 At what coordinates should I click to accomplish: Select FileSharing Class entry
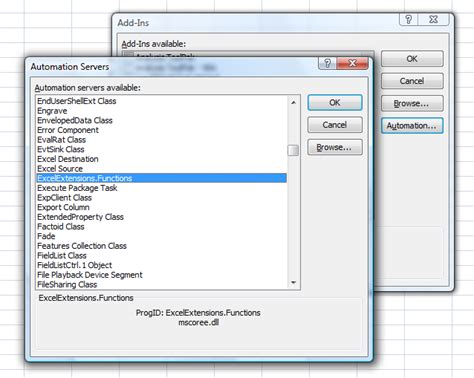161,285
